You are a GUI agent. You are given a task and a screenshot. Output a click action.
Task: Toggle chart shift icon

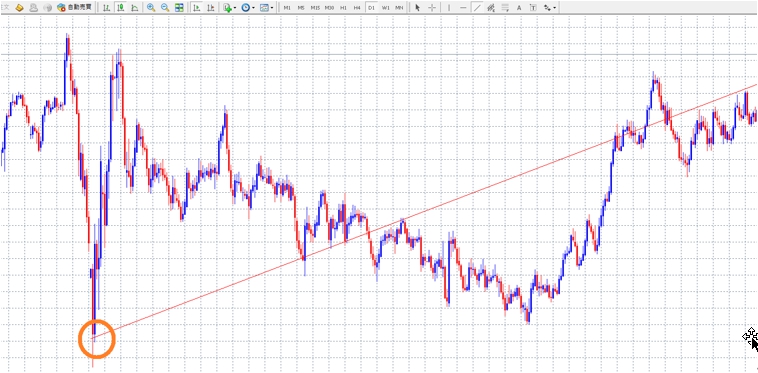tap(210, 8)
